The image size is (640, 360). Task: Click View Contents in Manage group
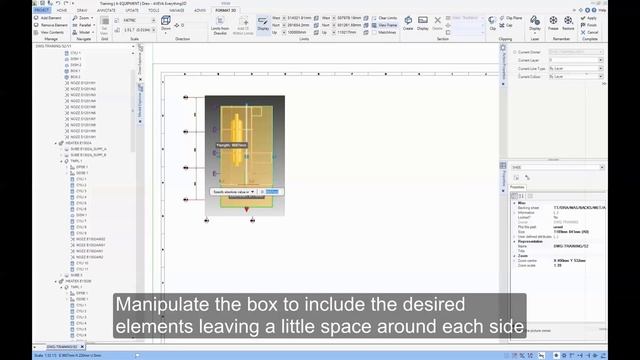click(49, 32)
